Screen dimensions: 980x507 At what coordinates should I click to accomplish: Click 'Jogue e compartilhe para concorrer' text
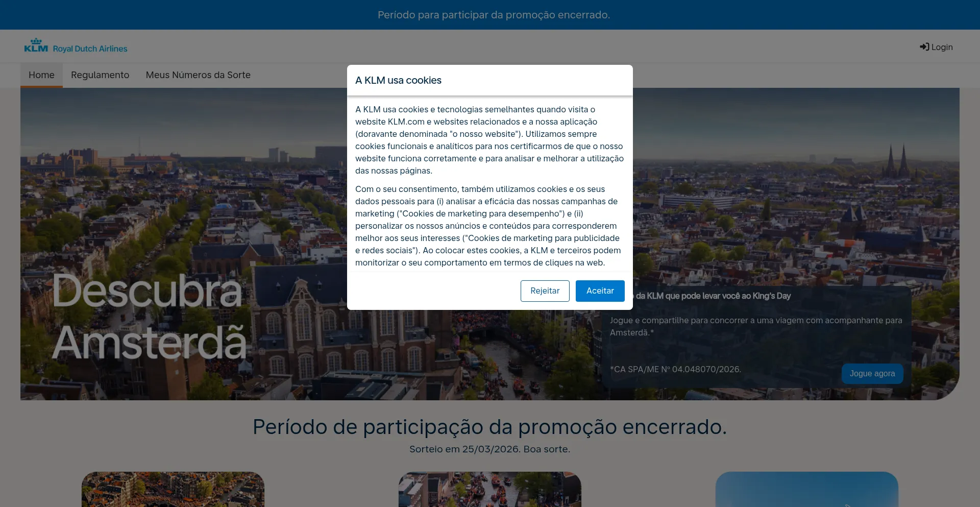[756, 326]
